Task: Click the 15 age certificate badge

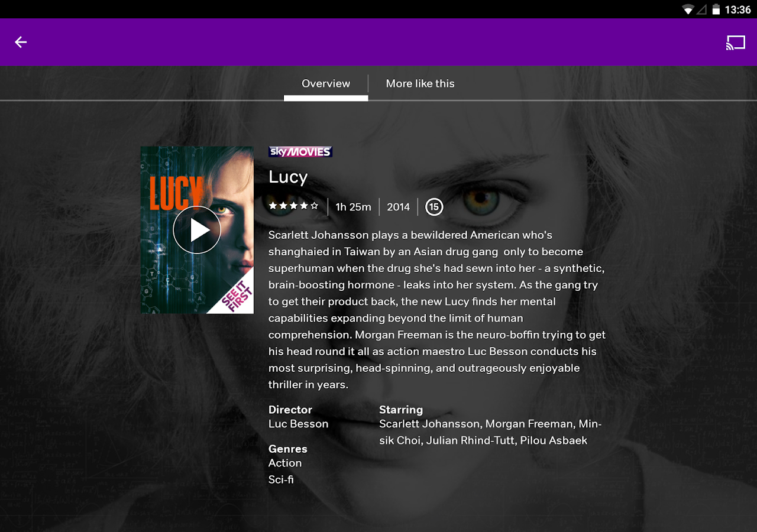Action: click(434, 207)
